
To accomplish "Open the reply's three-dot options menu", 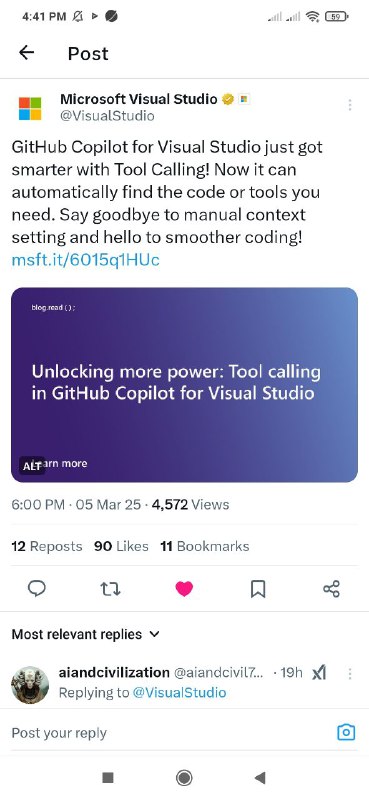I will click(350, 673).
